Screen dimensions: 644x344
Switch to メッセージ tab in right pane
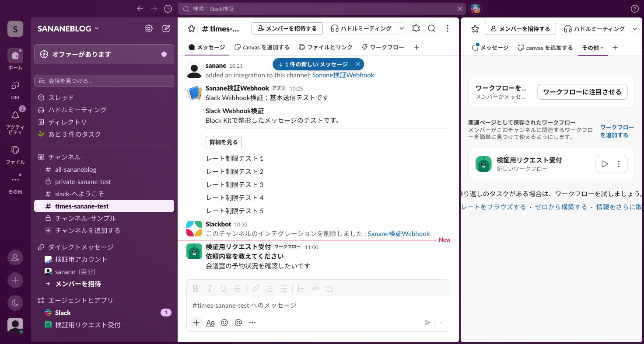pos(490,48)
